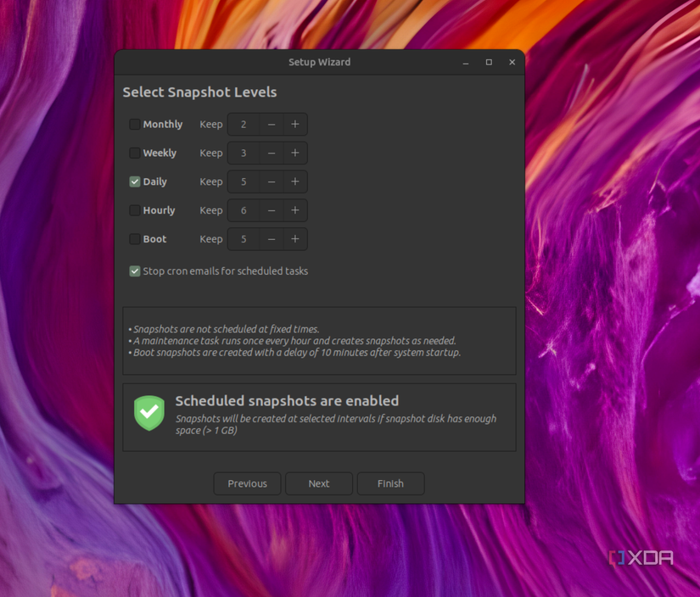The image size is (700, 597).
Task: Click the Previous button
Action: coord(247,483)
